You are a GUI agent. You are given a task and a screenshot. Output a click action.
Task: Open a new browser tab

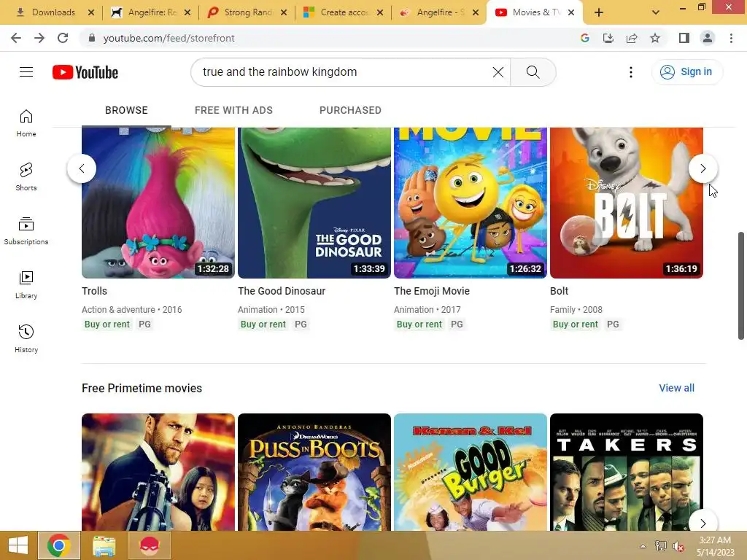(x=599, y=12)
